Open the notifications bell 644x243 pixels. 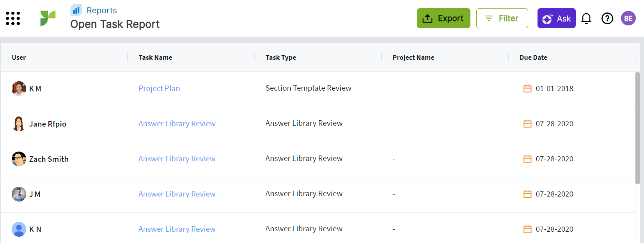click(x=586, y=18)
